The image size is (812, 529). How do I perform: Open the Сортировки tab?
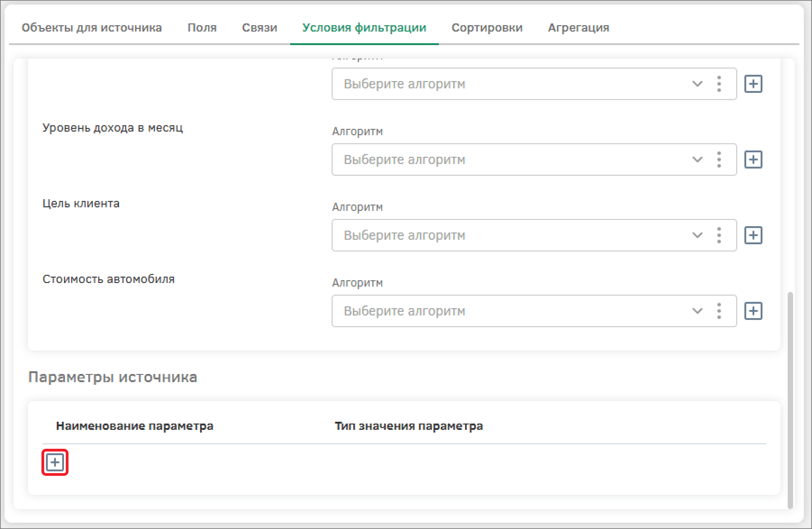pos(487,28)
